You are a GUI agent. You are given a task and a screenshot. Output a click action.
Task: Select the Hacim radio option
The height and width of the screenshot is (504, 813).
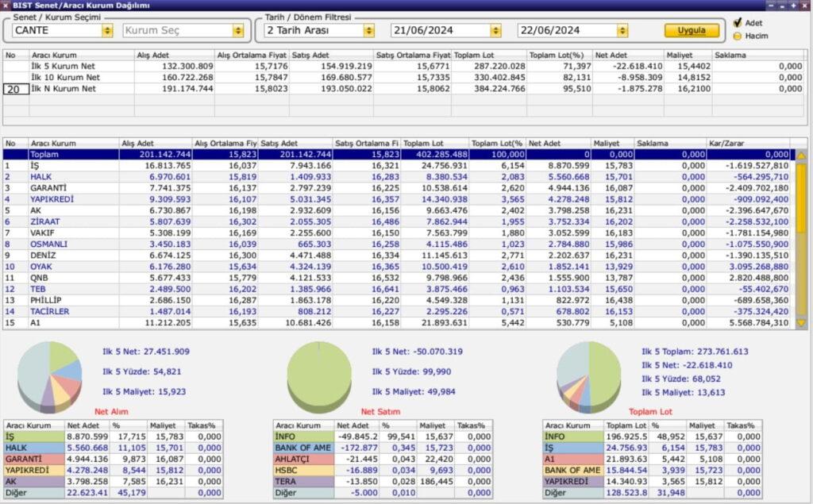pos(738,37)
